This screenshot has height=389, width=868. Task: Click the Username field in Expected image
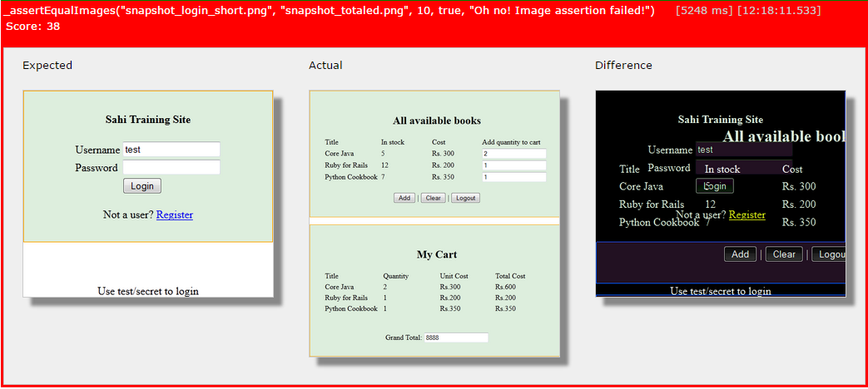pos(171,150)
